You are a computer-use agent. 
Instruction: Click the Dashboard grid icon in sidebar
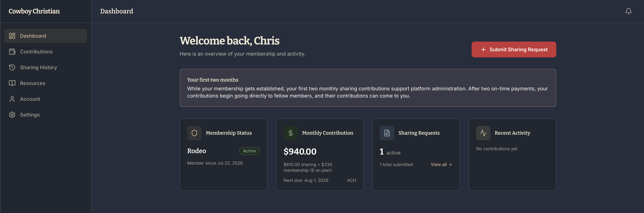(12, 36)
